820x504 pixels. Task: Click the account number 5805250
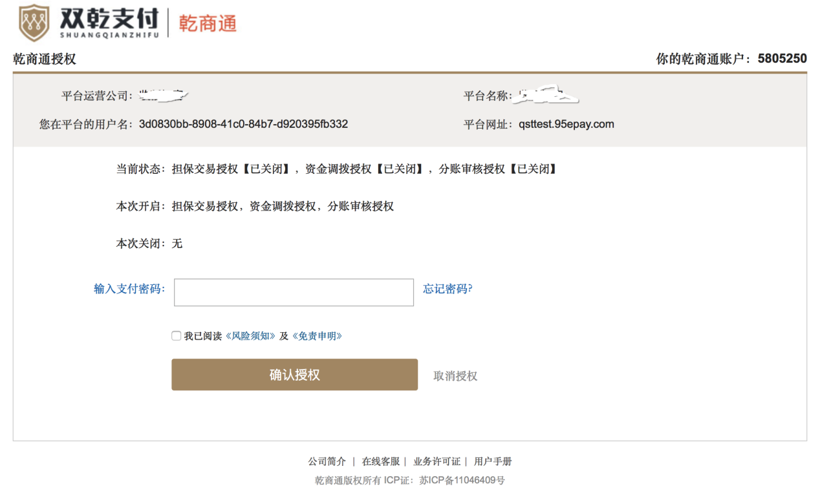[x=782, y=59]
